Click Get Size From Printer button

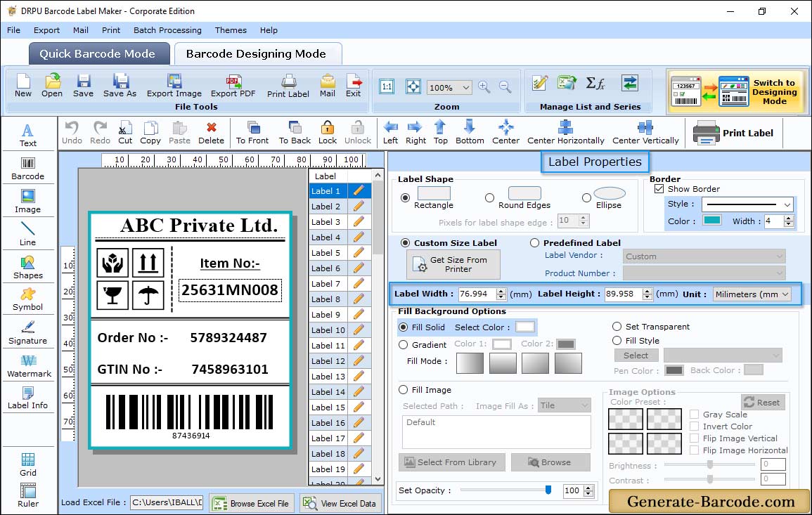(453, 264)
